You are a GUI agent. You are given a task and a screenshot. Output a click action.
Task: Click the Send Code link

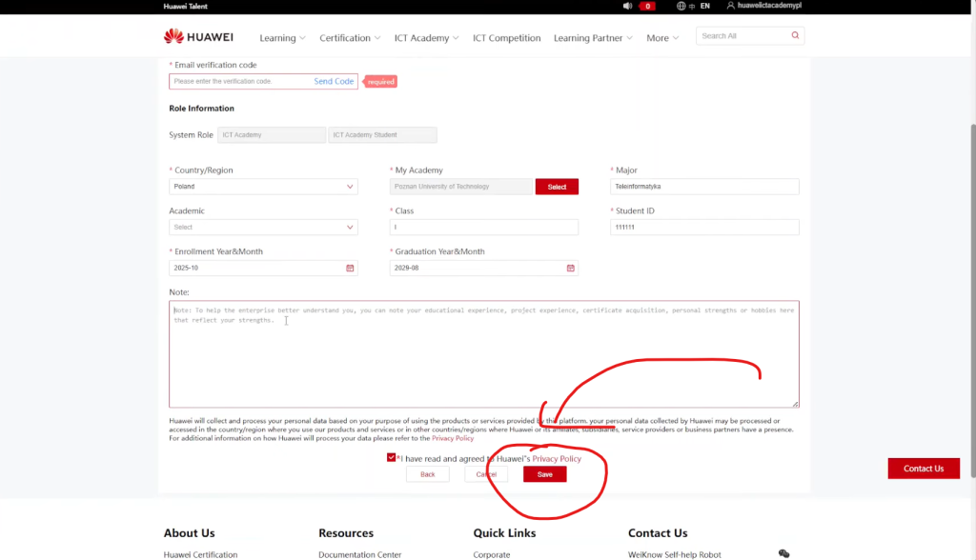pos(334,82)
